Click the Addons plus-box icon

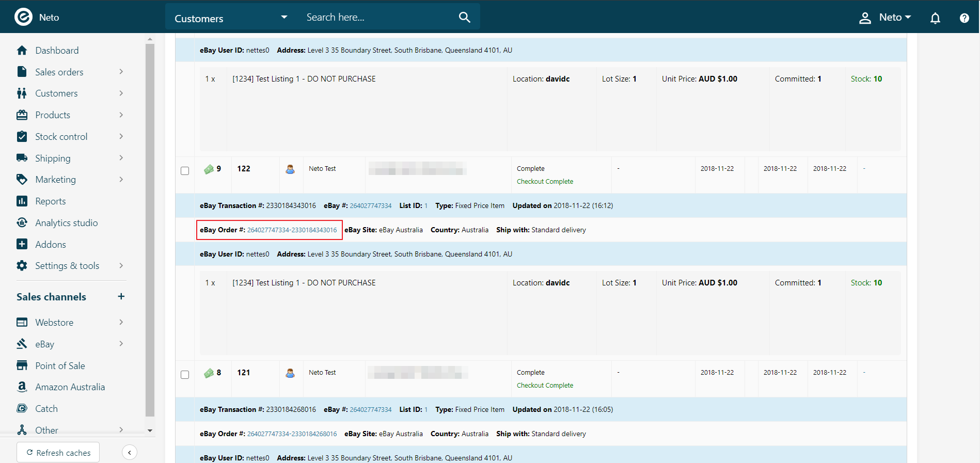point(22,244)
